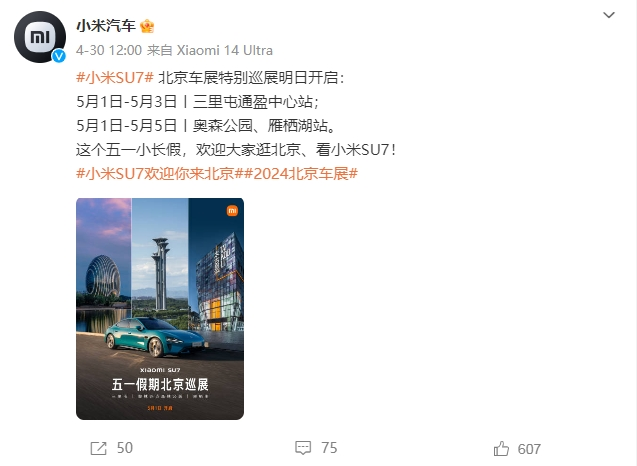Click the blue verified badge on avatar
The height and width of the screenshot is (466, 637).
[59, 56]
